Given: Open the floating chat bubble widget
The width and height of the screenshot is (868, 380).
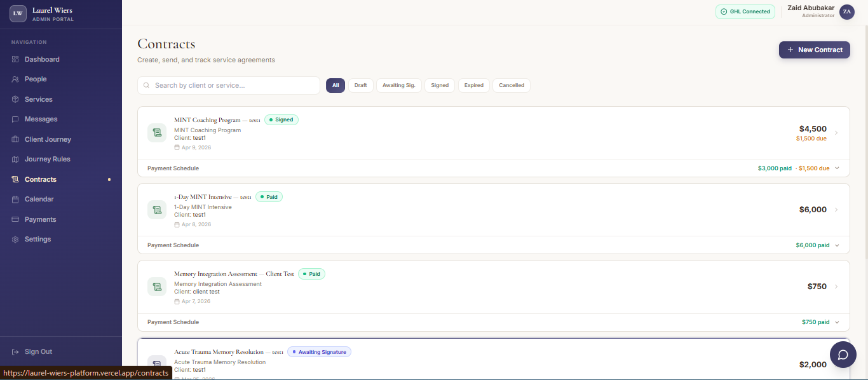Looking at the screenshot, I should 843,355.
